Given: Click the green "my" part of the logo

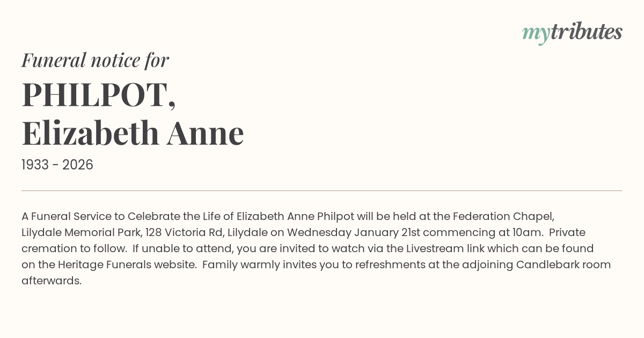Looking at the screenshot, I should pyautogui.click(x=536, y=34).
